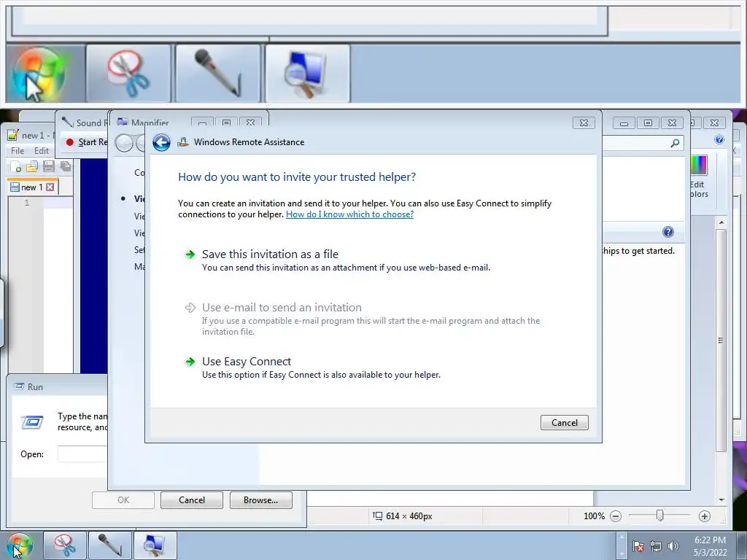
Task: Paint zoom slider handle
Action: click(659, 516)
